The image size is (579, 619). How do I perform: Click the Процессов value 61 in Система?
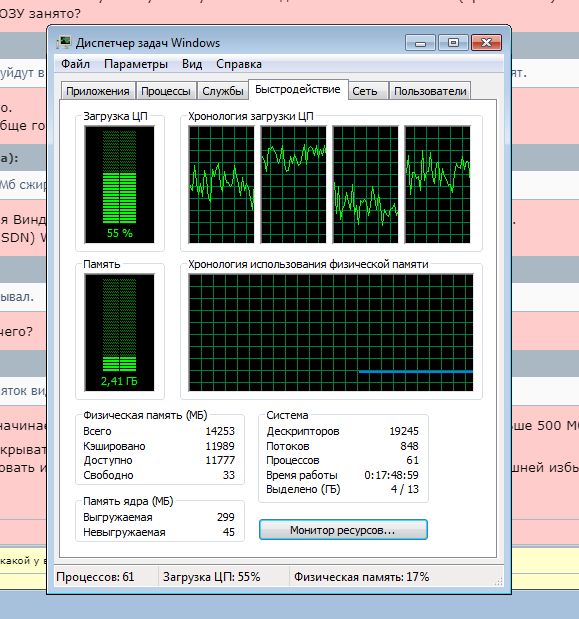pos(412,460)
